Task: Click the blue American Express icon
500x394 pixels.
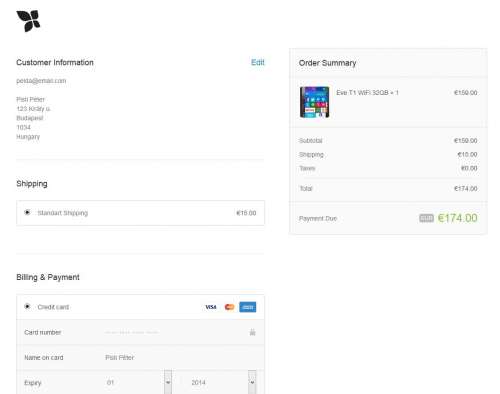Action: [248, 307]
